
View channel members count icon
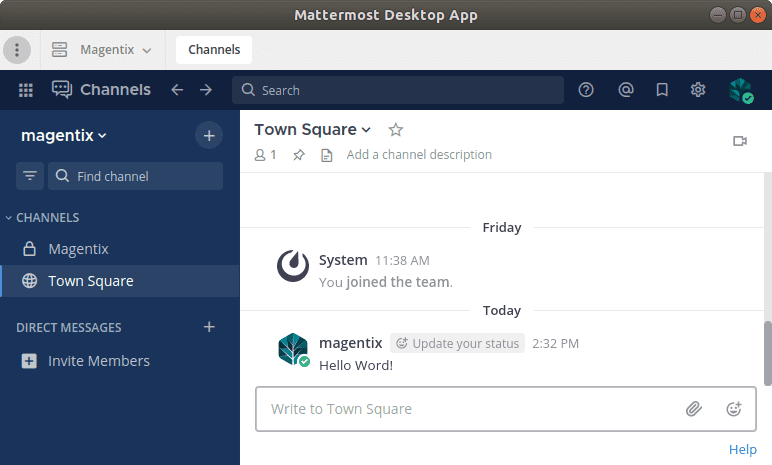point(265,155)
